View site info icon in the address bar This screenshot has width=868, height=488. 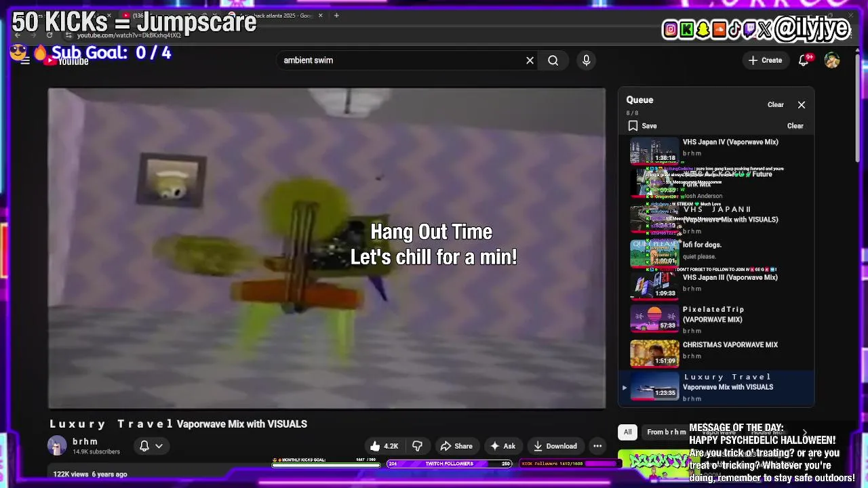click(x=68, y=35)
